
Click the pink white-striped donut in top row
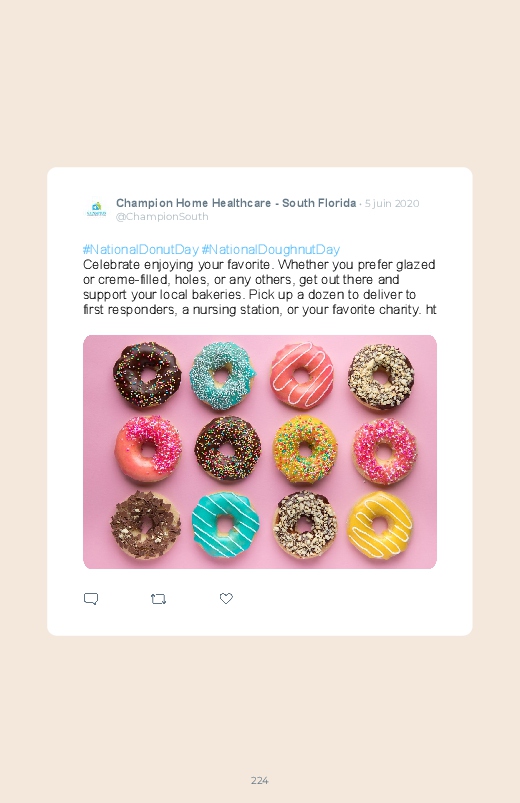[302, 375]
